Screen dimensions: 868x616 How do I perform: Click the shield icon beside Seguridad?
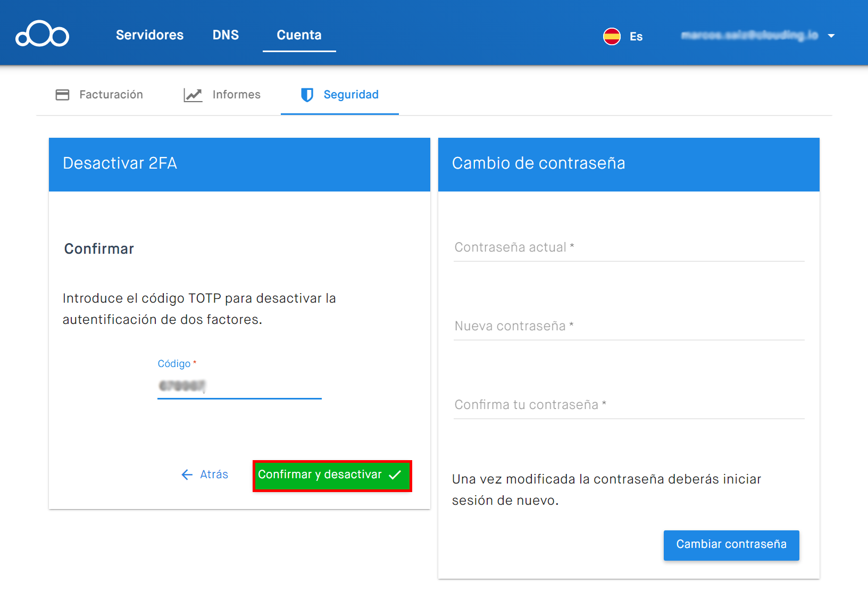(307, 95)
